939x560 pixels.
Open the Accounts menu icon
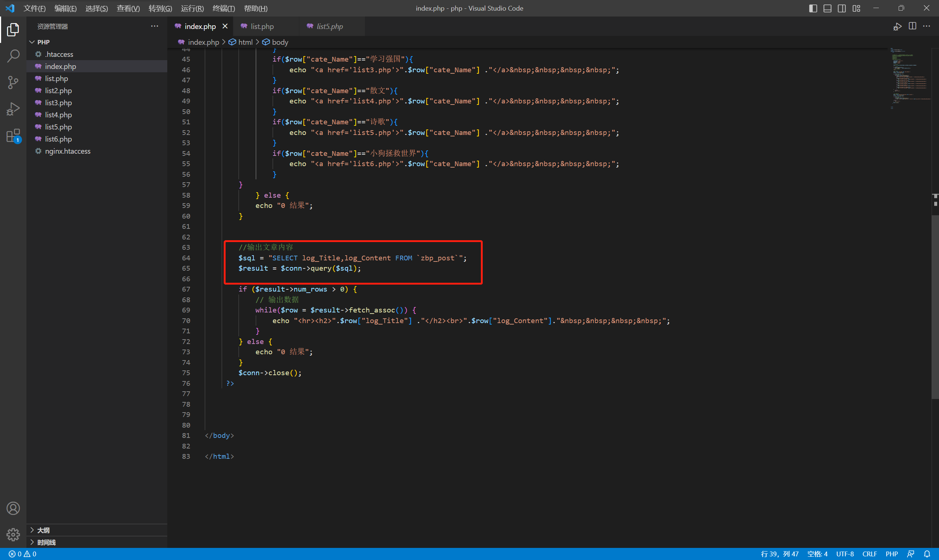pos(13,508)
